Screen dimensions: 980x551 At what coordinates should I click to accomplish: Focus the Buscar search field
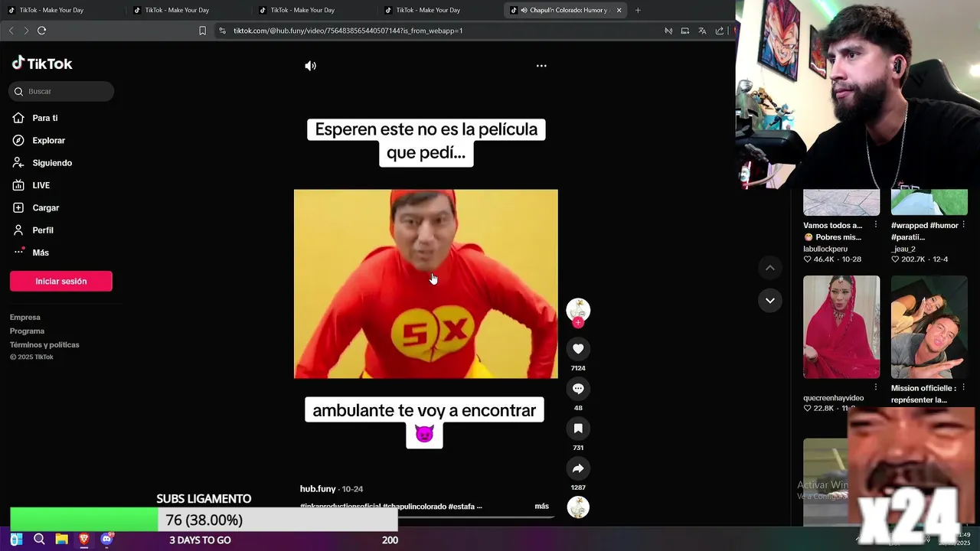61,91
